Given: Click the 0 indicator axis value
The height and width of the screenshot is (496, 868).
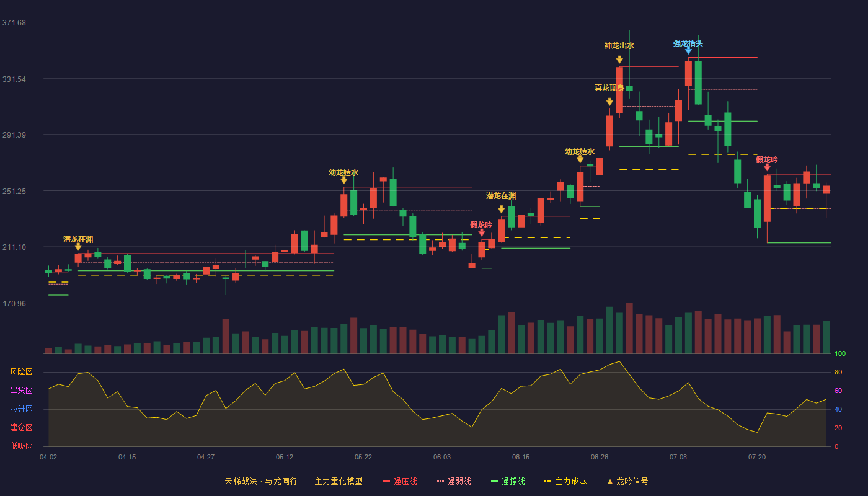Looking at the screenshot, I should [x=836, y=447].
